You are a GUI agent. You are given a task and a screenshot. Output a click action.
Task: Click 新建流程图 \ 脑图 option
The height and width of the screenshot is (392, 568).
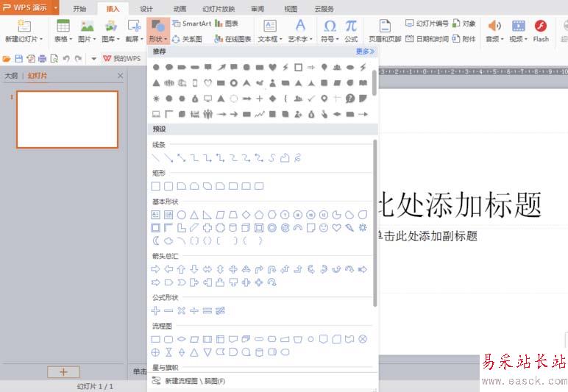[195, 381]
